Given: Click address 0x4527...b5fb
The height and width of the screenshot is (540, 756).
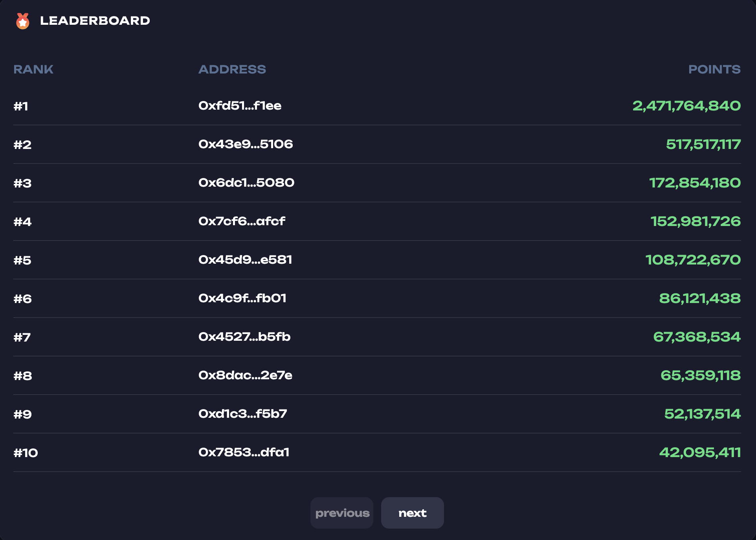Looking at the screenshot, I should coord(244,337).
